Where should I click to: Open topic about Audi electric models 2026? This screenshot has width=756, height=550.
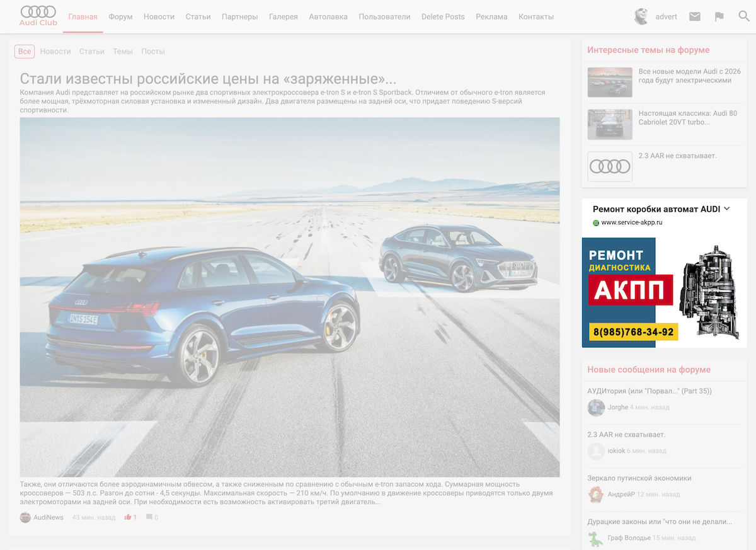click(690, 76)
